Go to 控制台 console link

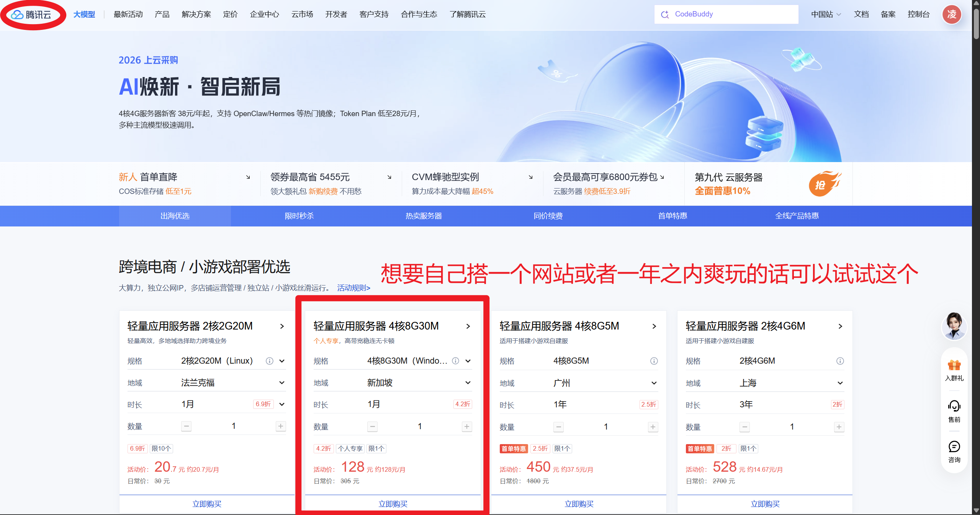[918, 15]
